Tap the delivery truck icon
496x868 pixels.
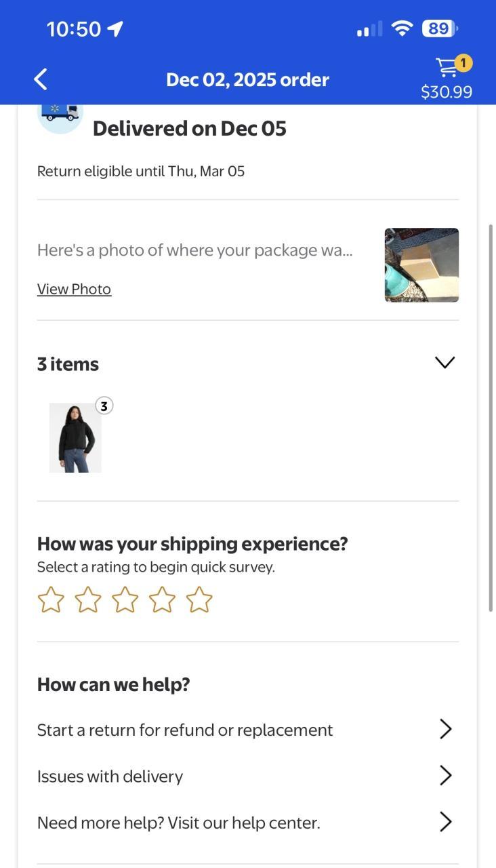pyautogui.click(x=60, y=113)
